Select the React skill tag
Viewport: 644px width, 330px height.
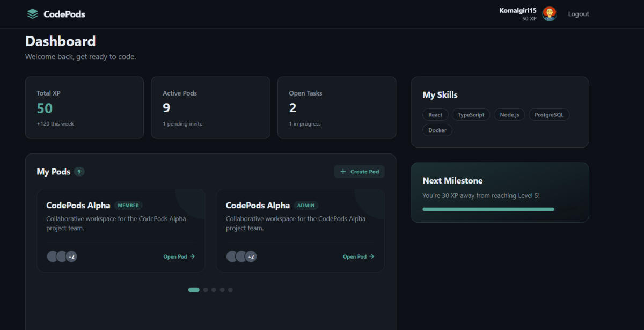pyautogui.click(x=435, y=115)
